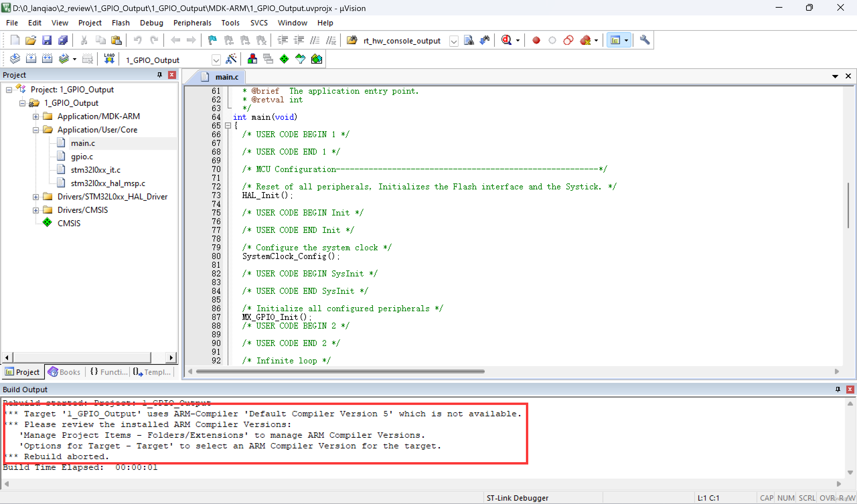Undo the last edit

coord(137,40)
